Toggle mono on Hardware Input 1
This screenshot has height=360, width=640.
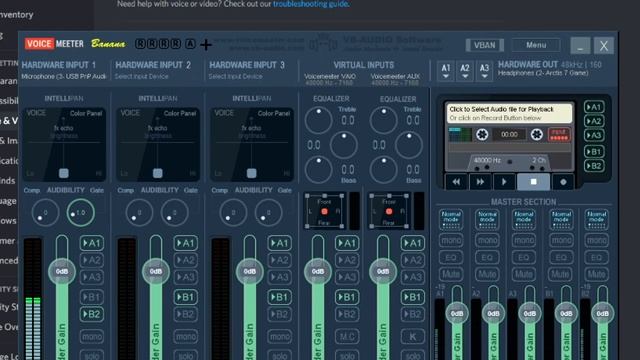(91, 336)
